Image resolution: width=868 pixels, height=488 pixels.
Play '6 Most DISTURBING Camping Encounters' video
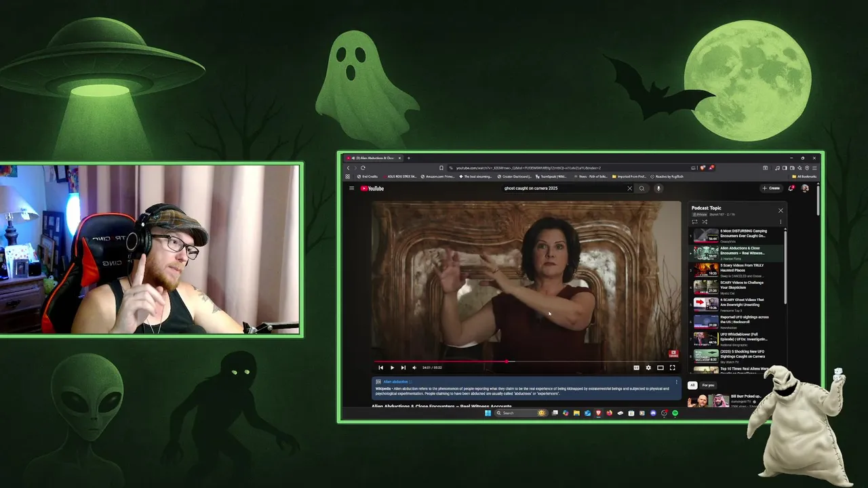pos(736,235)
